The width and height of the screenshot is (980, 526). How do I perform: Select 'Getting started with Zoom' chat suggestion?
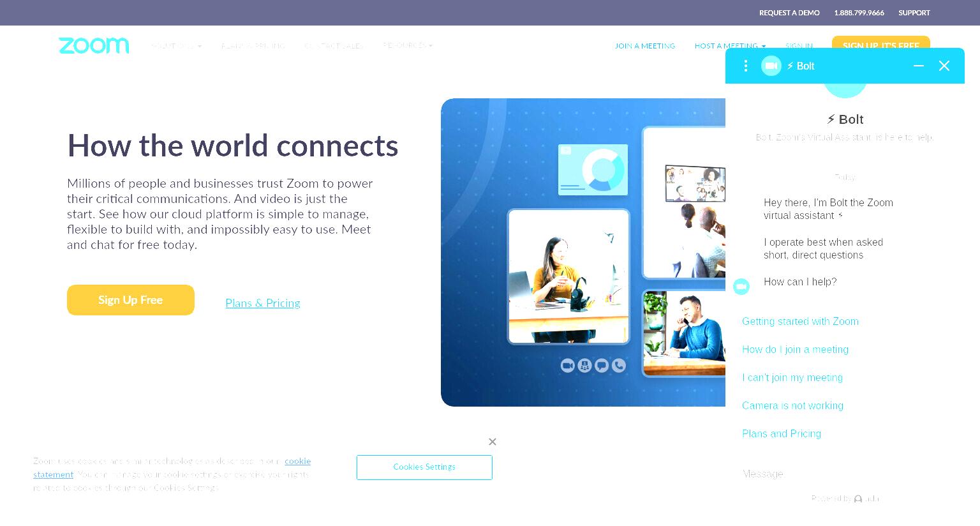[x=800, y=322]
